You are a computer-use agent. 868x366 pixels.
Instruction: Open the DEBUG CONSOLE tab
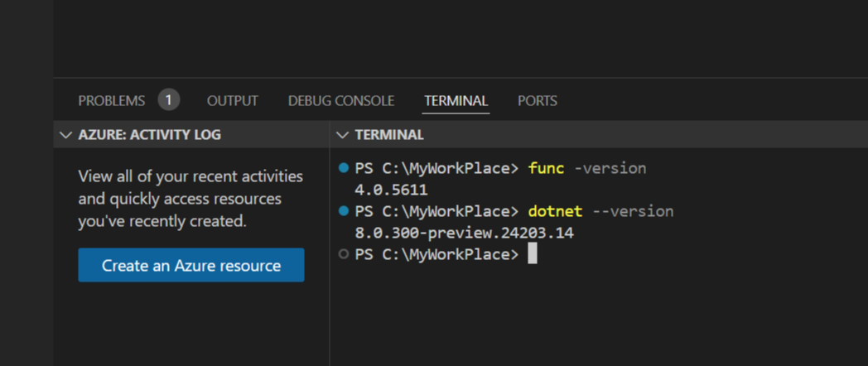coord(340,100)
